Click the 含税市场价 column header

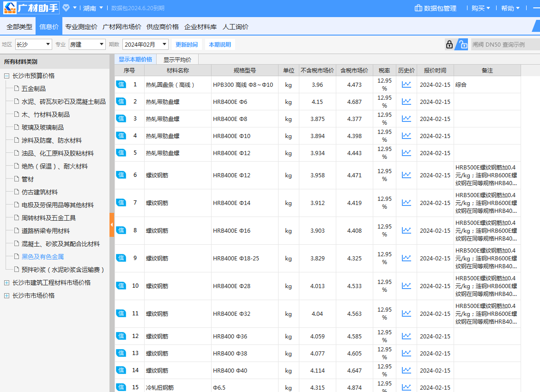tap(354, 70)
